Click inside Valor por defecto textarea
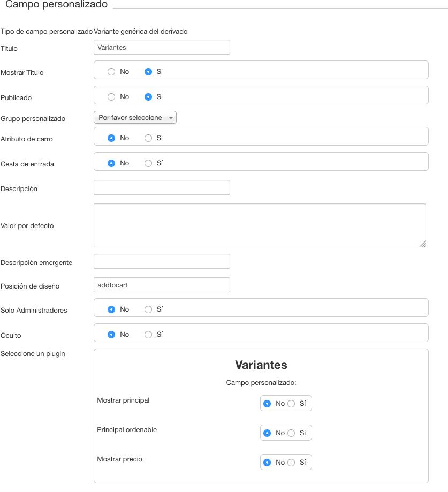The image size is (448, 492). (260, 225)
